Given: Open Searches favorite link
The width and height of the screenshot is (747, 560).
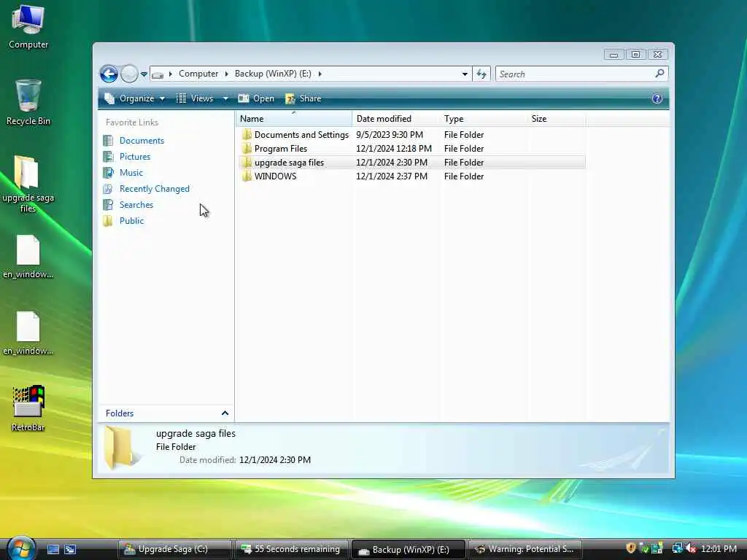Looking at the screenshot, I should (x=136, y=205).
